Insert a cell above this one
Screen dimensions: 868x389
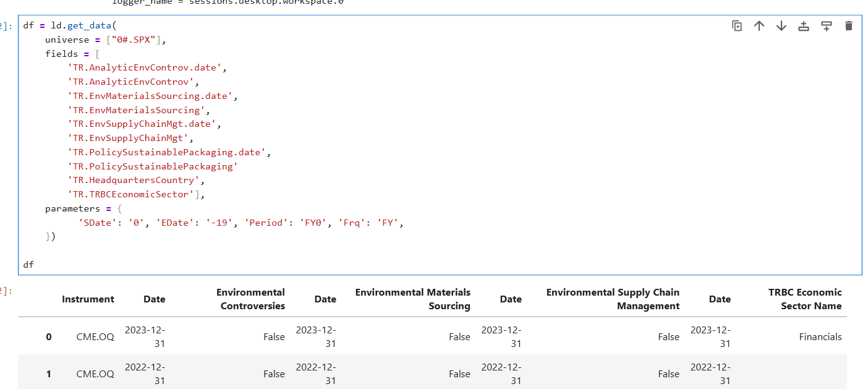click(x=804, y=26)
